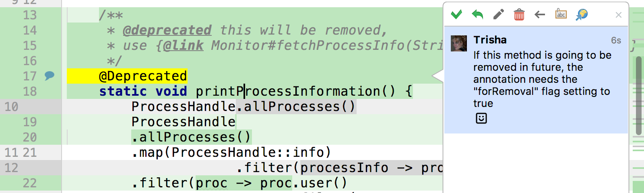Add emoji reaction with smiley icon
Viewport: 644px width, 193px height.
(481, 118)
